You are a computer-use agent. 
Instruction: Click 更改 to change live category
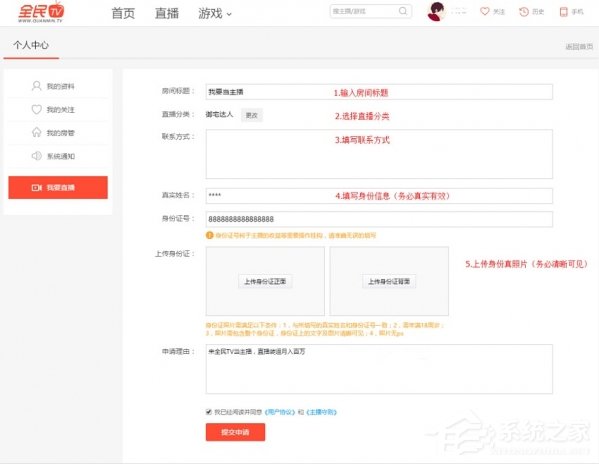252,115
